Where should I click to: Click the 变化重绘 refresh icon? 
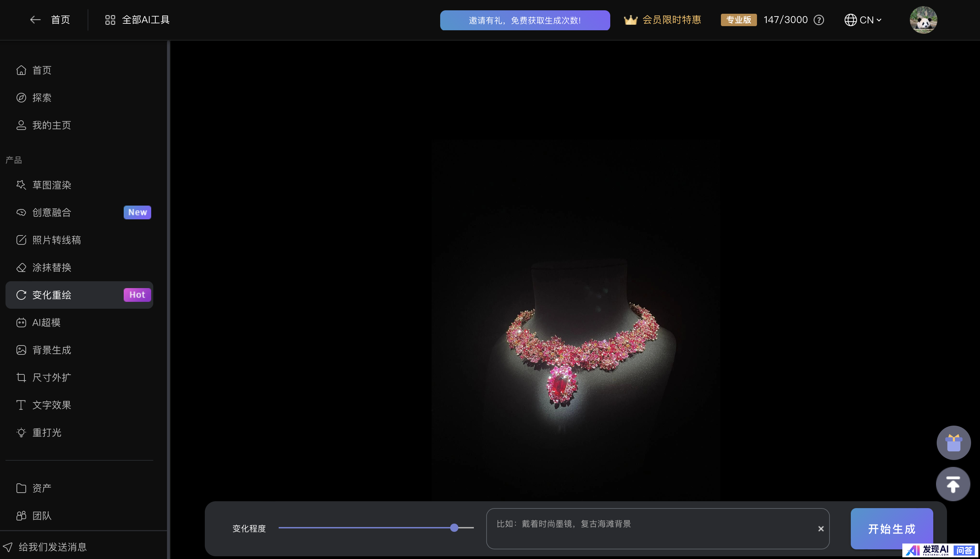point(21,295)
